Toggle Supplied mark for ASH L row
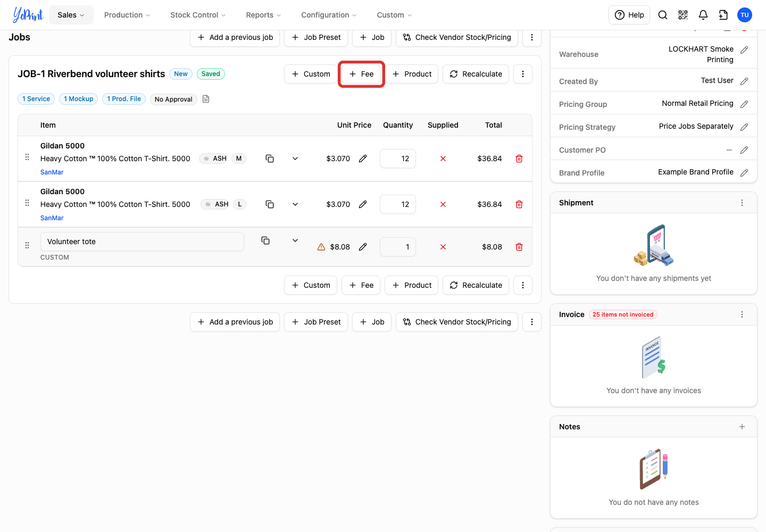 443,204
